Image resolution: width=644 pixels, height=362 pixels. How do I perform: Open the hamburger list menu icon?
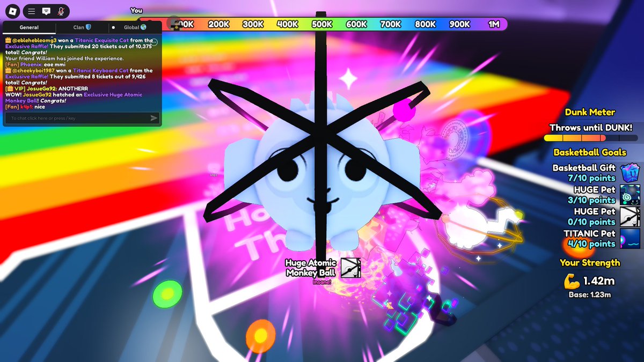(x=32, y=11)
